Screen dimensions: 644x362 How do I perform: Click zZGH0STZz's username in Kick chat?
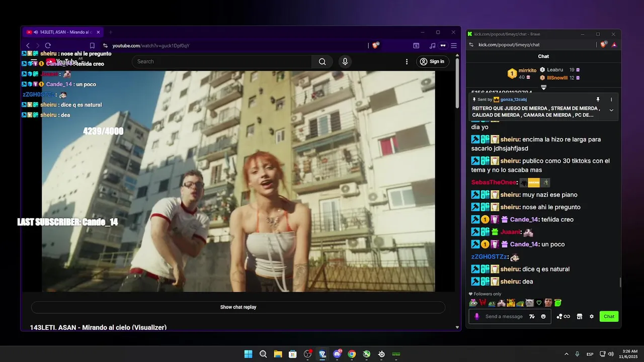[490, 257]
